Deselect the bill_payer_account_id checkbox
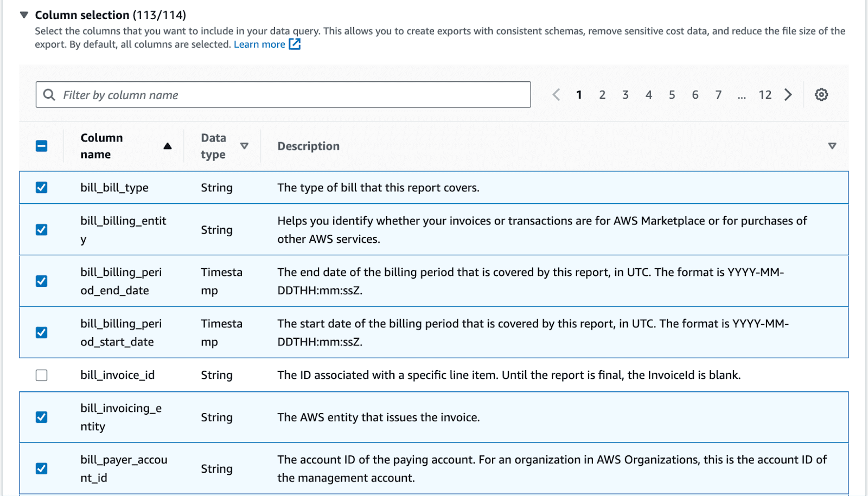 [x=42, y=468]
